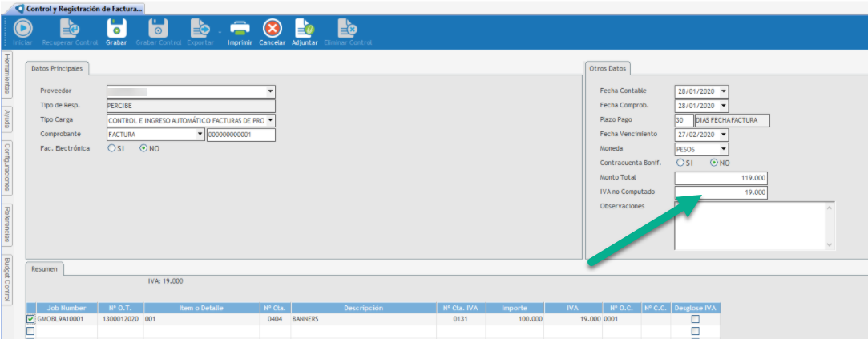Attach a file with Adjuntar icon

305,29
